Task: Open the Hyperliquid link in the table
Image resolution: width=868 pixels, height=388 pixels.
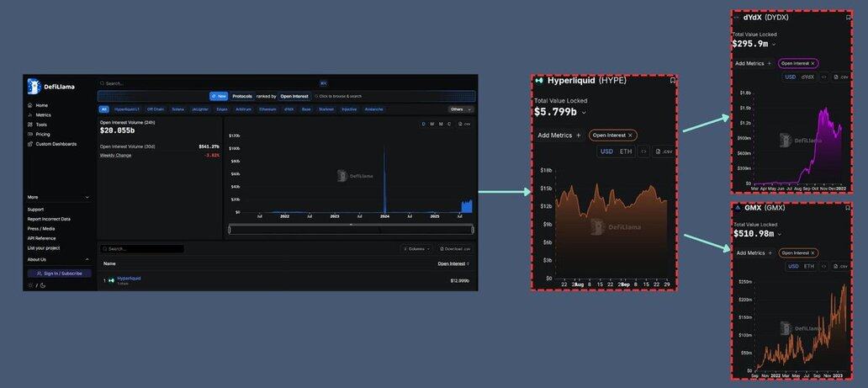Action: pos(129,278)
